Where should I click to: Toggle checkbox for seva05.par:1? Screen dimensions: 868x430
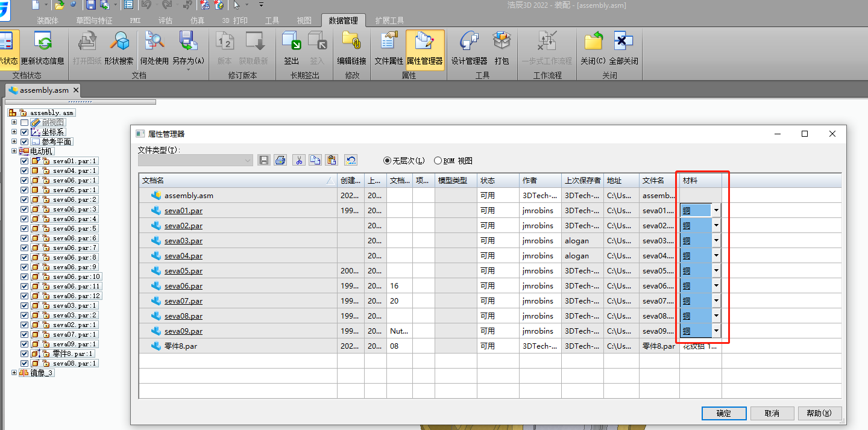24,190
